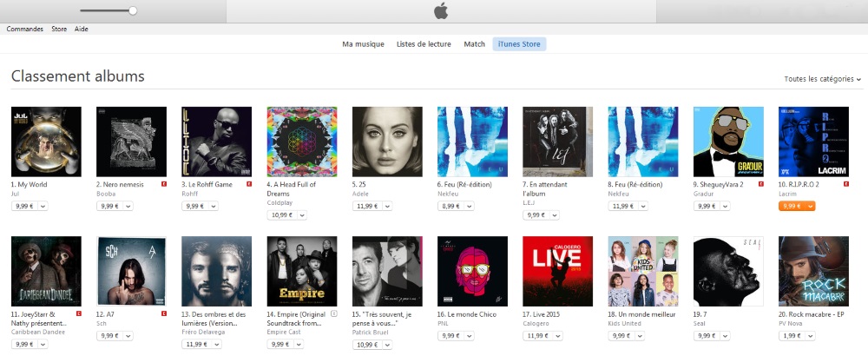Switch to the Ma musique tab
This screenshot has width=868, height=356.
(363, 44)
